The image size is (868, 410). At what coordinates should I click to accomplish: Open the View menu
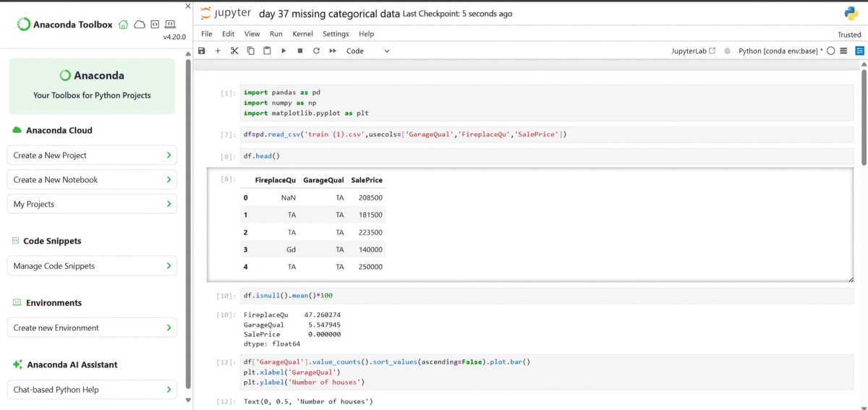coord(252,34)
